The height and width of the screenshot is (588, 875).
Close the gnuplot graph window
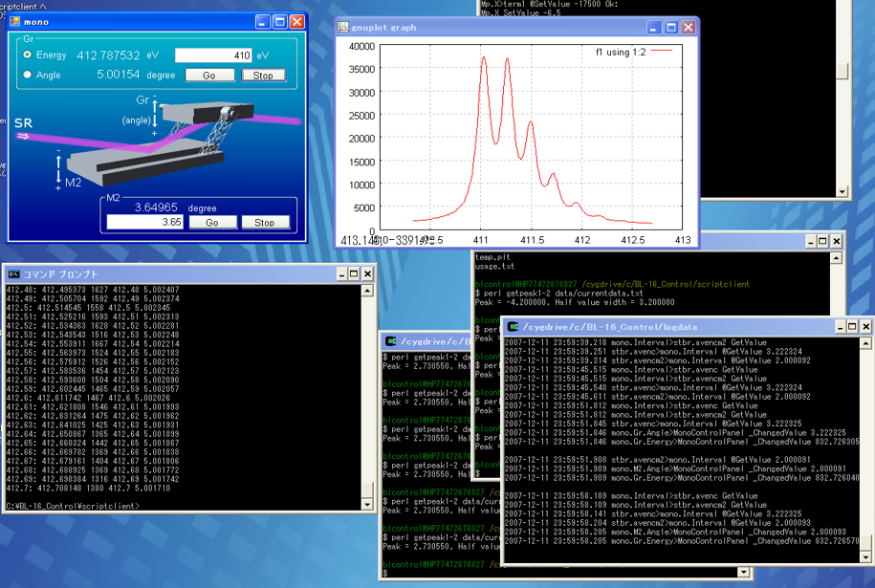[x=689, y=27]
